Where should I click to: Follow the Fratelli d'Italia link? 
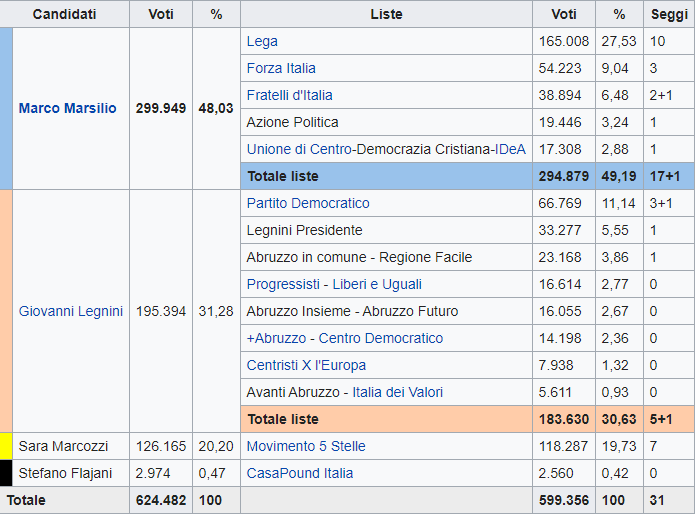click(x=289, y=95)
